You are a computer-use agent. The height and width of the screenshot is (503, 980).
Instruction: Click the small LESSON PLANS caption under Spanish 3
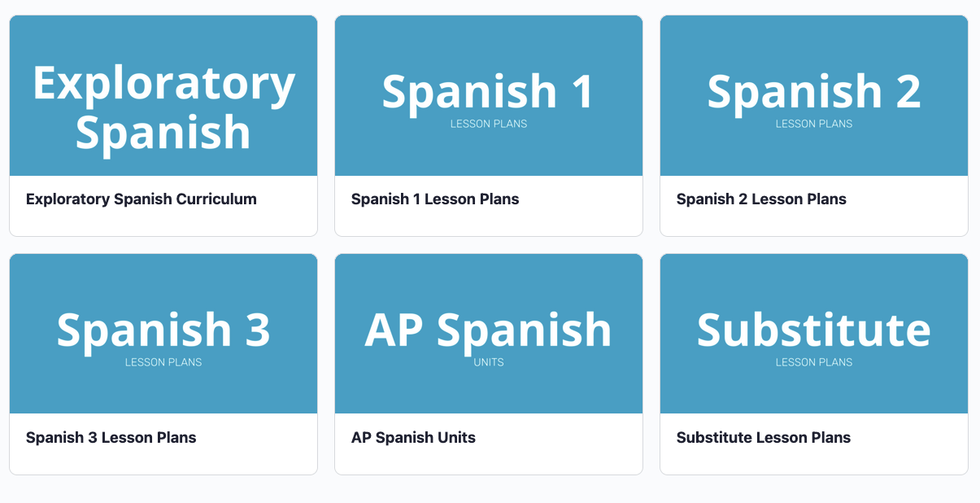coord(163,363)
